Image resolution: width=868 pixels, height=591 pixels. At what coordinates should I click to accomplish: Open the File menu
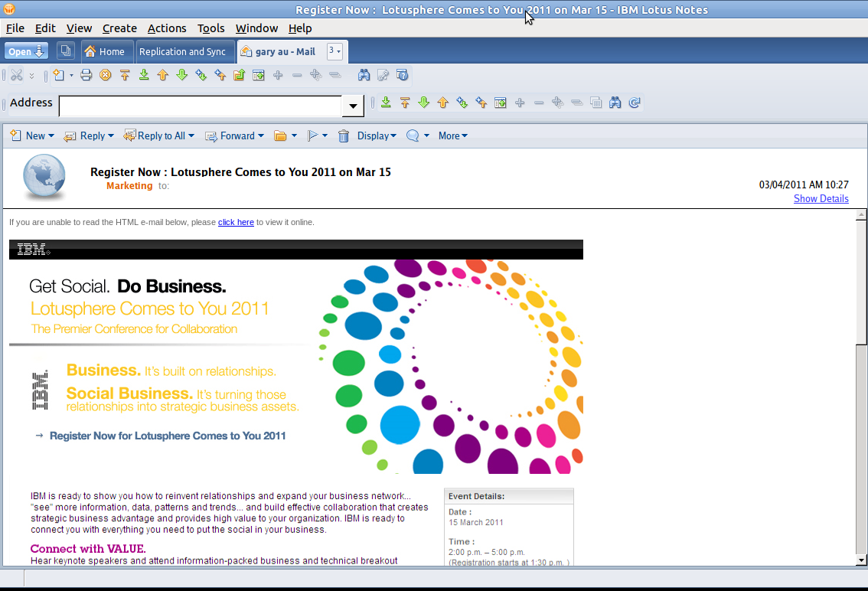[x=15, y=28]
